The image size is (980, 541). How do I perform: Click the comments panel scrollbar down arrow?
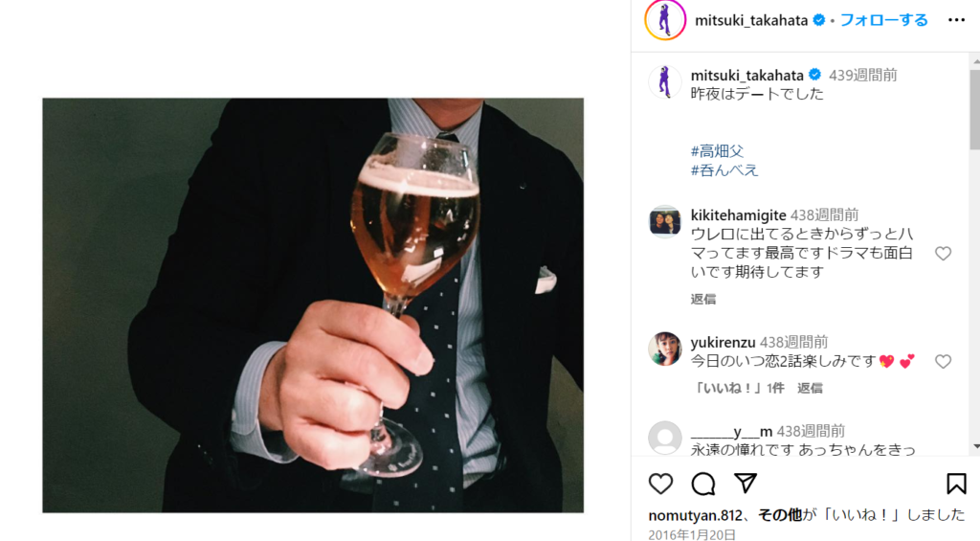pos(975,446)
